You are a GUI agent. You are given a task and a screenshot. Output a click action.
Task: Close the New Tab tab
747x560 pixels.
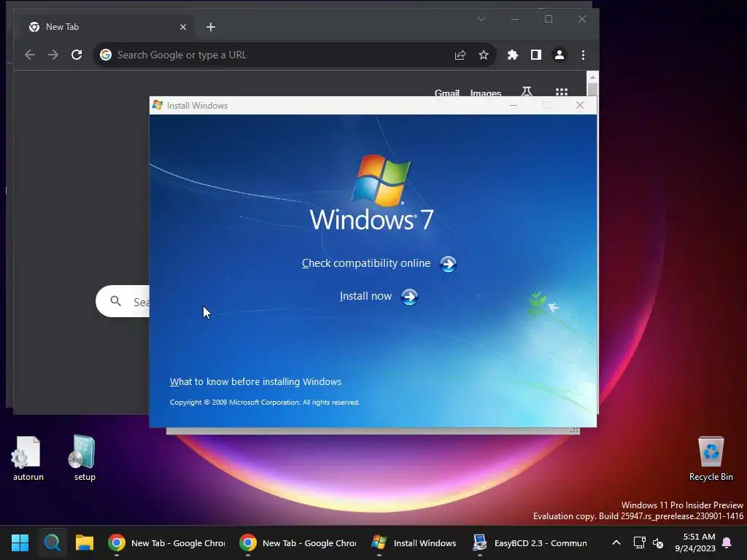pyautogui.click(x=183, y=27)
